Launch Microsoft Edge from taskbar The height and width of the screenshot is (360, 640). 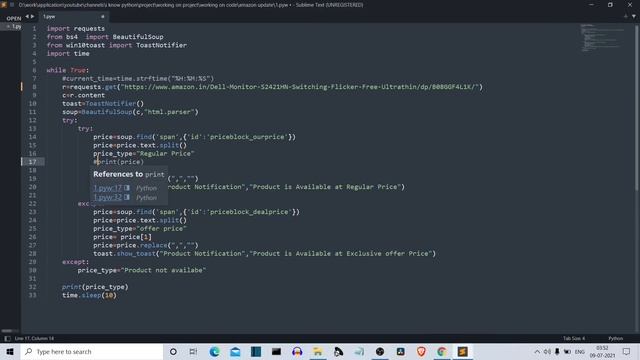[x=214, y=351]
